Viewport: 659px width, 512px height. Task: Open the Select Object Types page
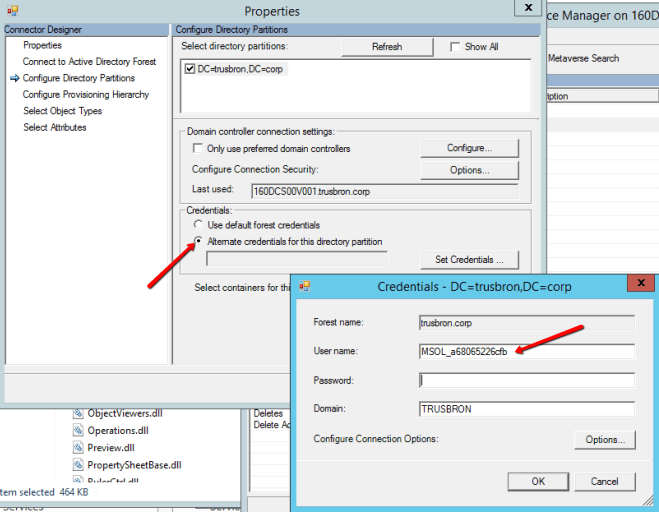(x=62, y=111)
